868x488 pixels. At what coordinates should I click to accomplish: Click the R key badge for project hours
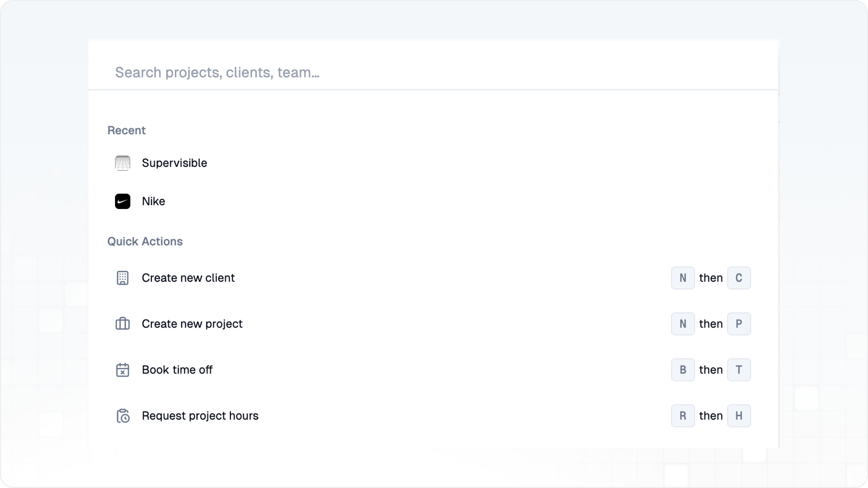(683, 416)
